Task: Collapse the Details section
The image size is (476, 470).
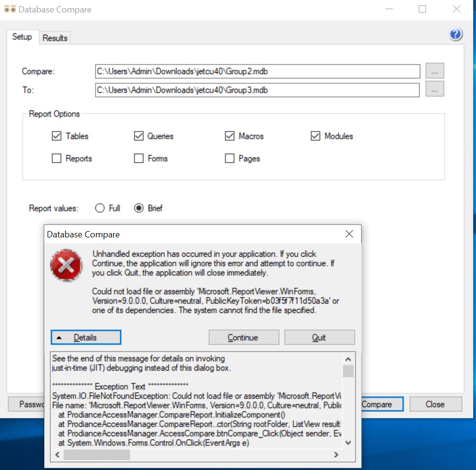Action: [86, 337]
